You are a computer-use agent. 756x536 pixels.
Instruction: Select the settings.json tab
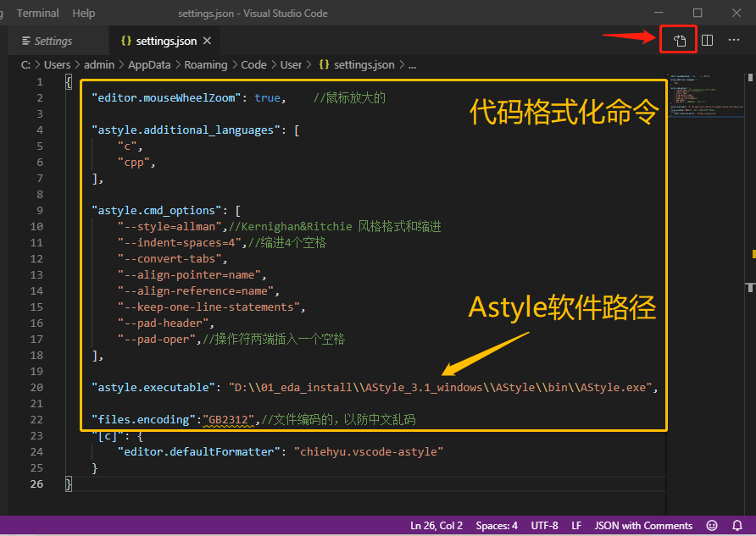pos(165,40)
